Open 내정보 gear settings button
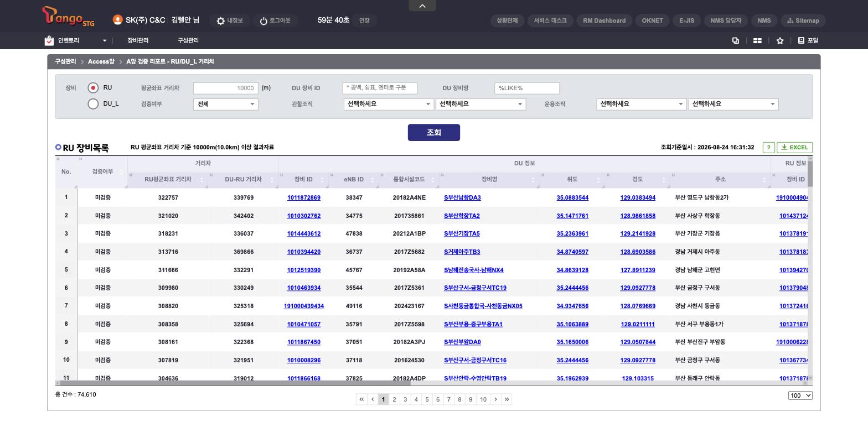 pyautogui.click(x=229, y=20)
